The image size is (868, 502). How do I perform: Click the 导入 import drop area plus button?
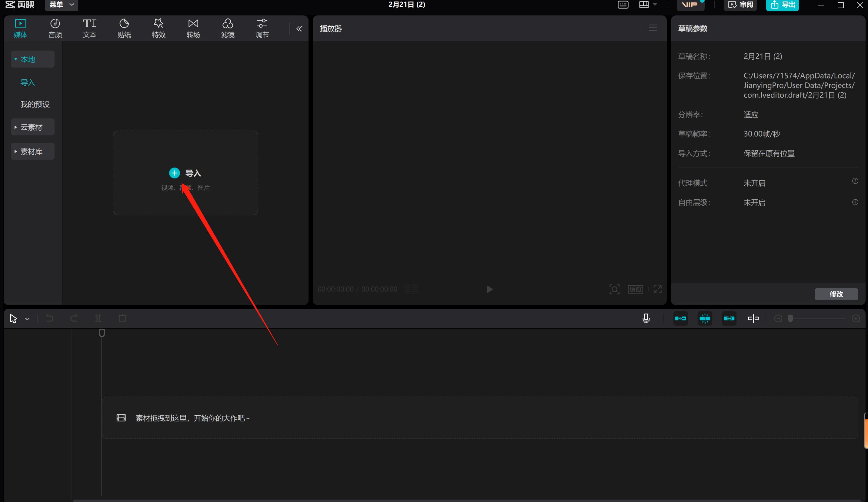click(x=174, y=173)
